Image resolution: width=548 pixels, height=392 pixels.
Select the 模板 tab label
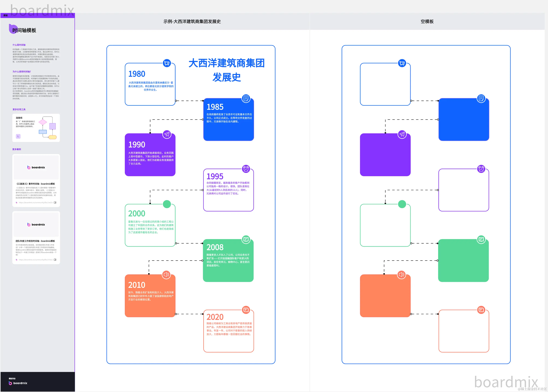pyautogui.click(x=6, y=15)
